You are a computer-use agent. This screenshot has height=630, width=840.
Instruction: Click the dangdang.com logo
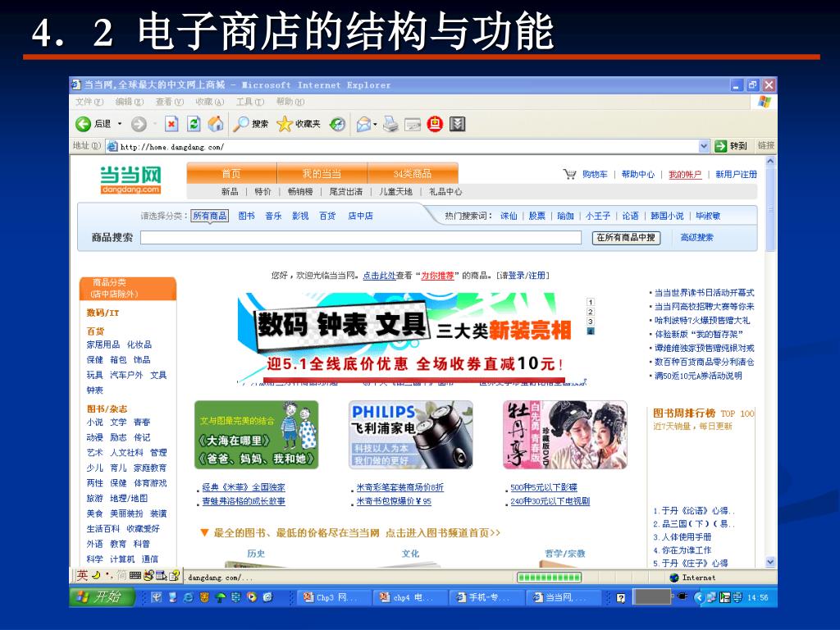point(130,180)
